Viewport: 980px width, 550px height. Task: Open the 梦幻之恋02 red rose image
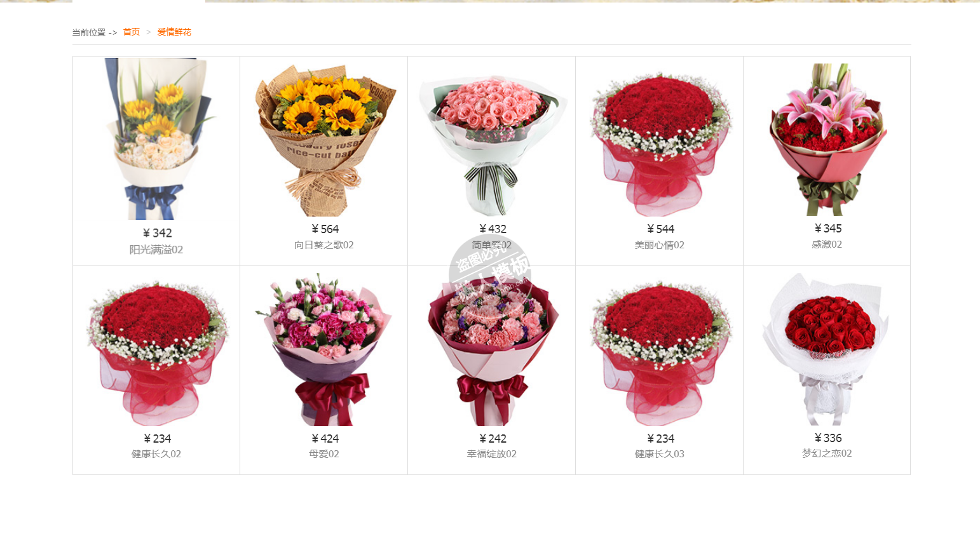point(827,349)
